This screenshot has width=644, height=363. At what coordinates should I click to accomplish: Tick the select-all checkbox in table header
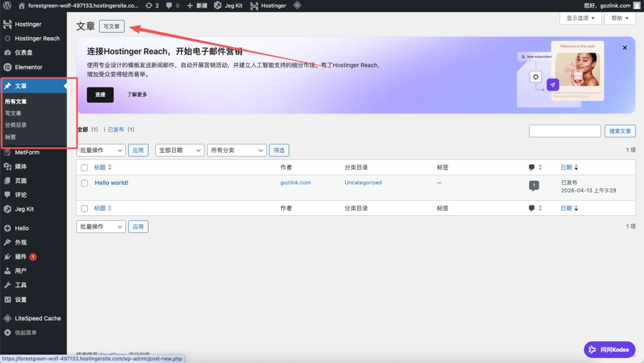pos(84,168)
